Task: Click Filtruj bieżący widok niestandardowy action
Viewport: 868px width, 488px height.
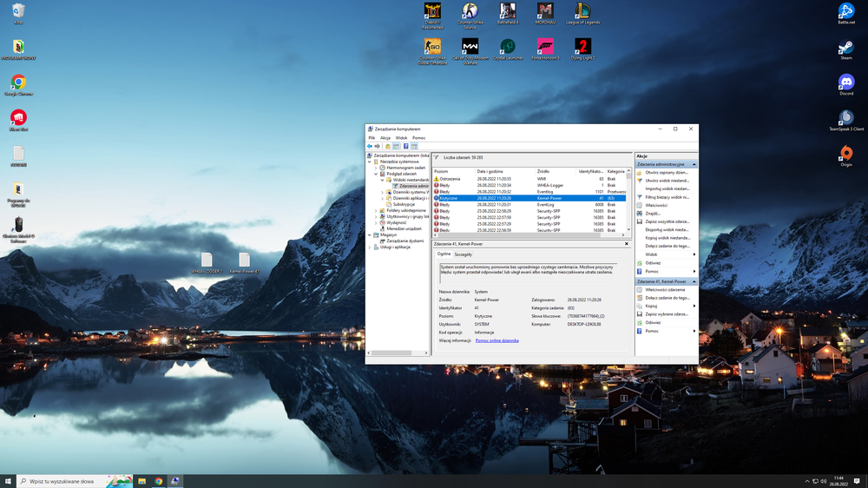Action: (x=667, y=197)
